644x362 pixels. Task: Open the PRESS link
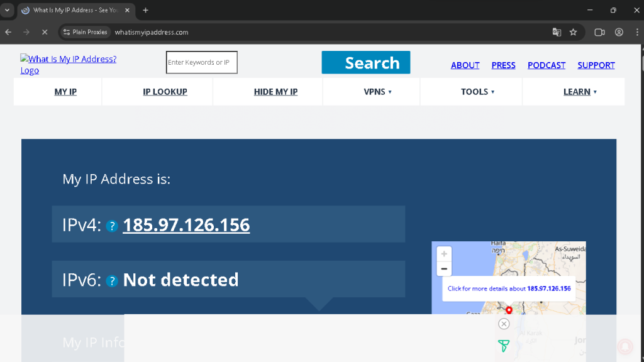point(504,65)
